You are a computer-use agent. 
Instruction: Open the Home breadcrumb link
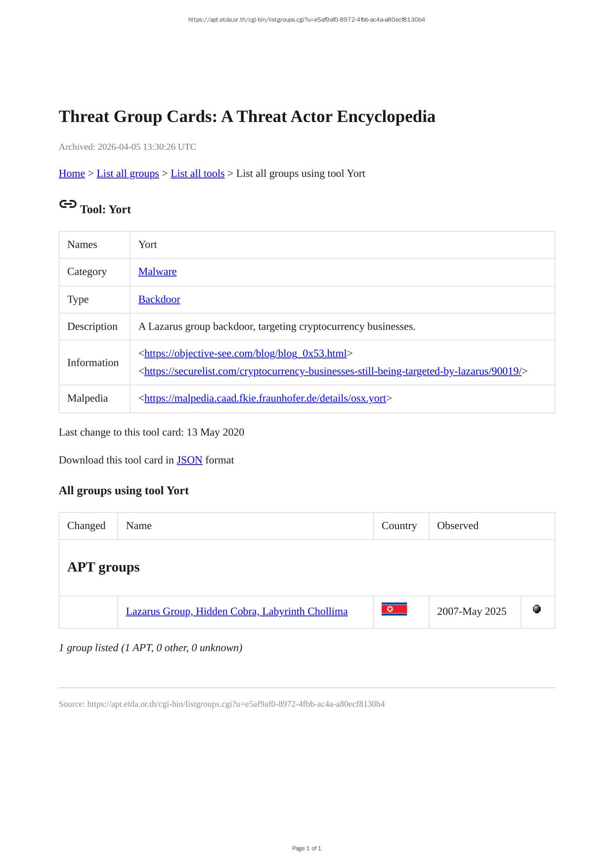click(72, 174)
